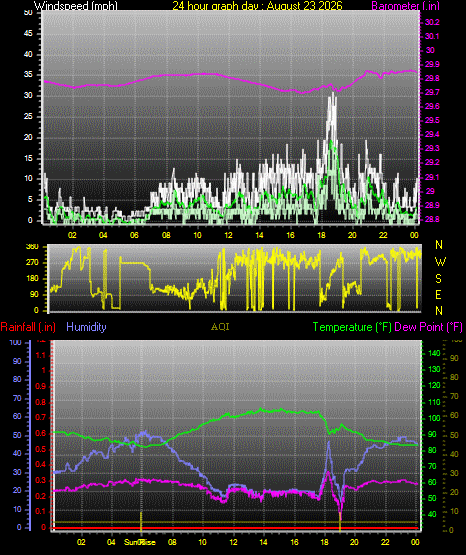Screen dimensions: 466x555
Task: Click "15" on the windspeed axis
Action: 28,158
